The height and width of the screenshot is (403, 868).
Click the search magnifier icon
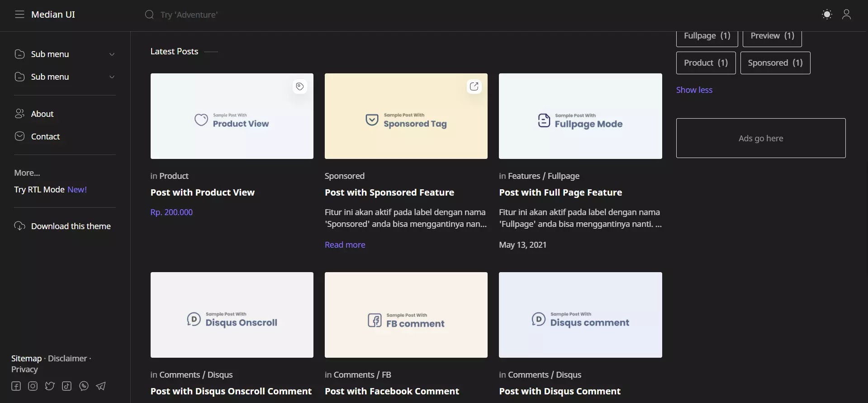pyautogui.click(x=149, y=14)
